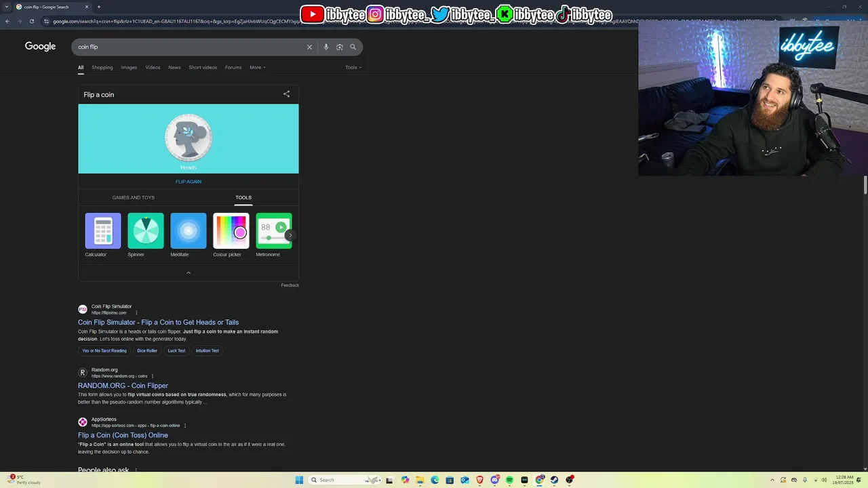Image resolution: width=868 pixels, height=488 pixels.
Task: Close the coin flip browser tab
Action: 87,7
